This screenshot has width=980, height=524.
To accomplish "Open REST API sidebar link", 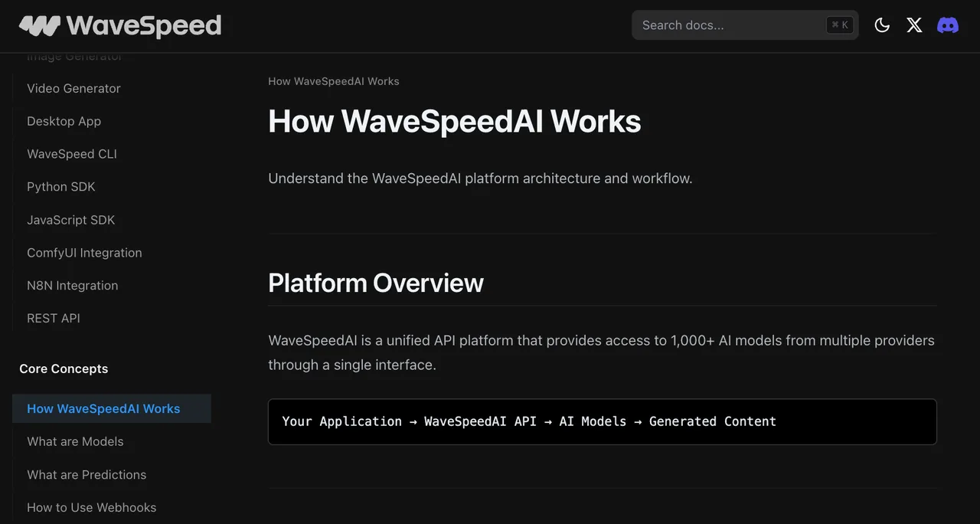I will (x=54, y=318).
